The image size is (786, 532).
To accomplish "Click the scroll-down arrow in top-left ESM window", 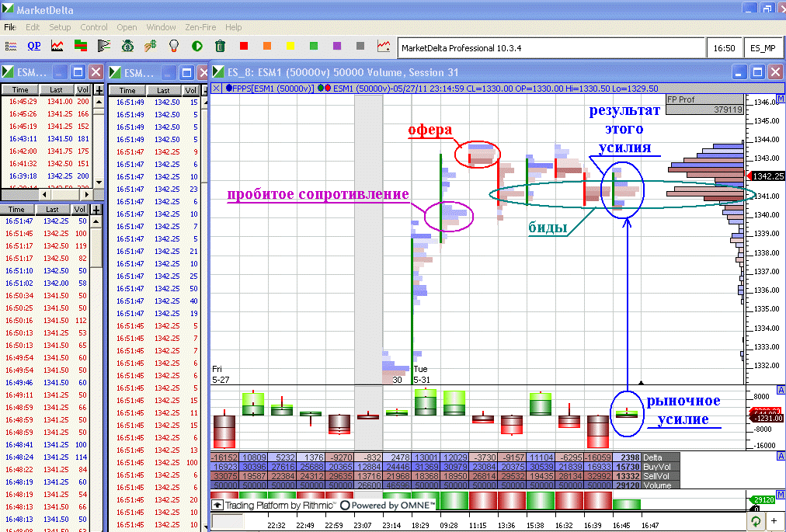I will pyautogui.click(x=99, y=183).
